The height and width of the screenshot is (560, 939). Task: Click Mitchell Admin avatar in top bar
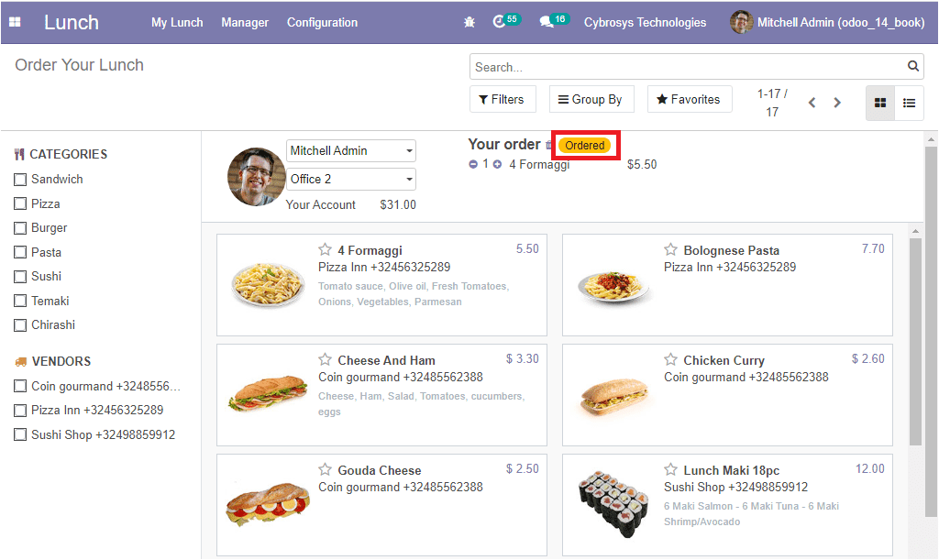click(741, 22)
